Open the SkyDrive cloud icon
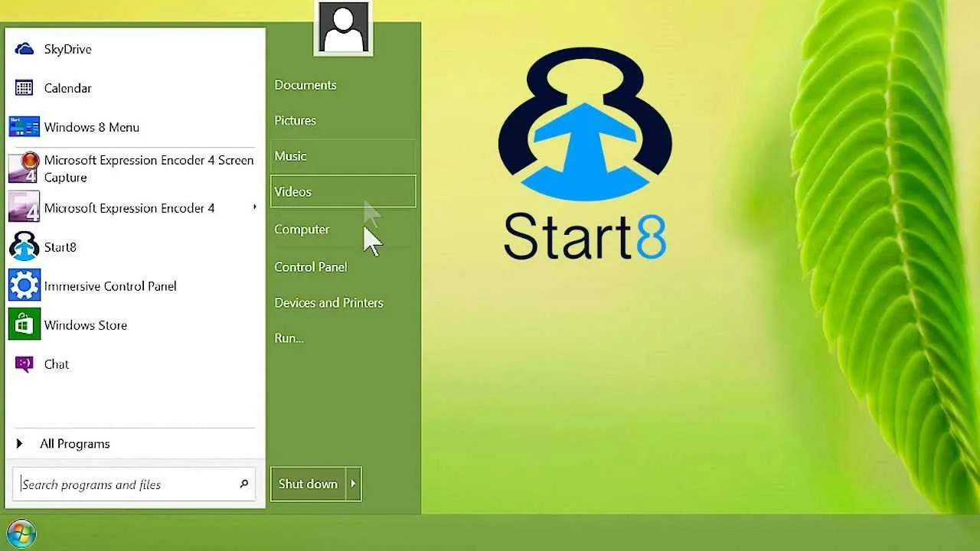This screenshot has width=980, height=551. 24,49
